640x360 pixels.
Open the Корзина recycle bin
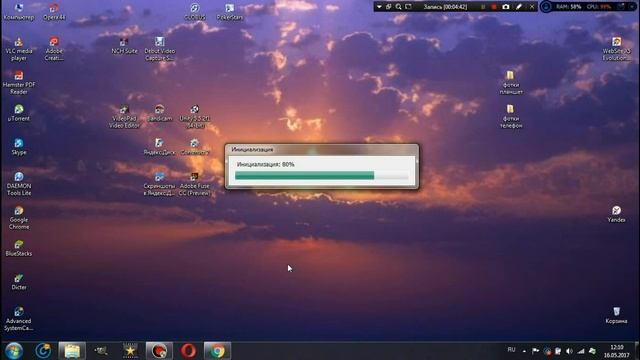[616, 316]
